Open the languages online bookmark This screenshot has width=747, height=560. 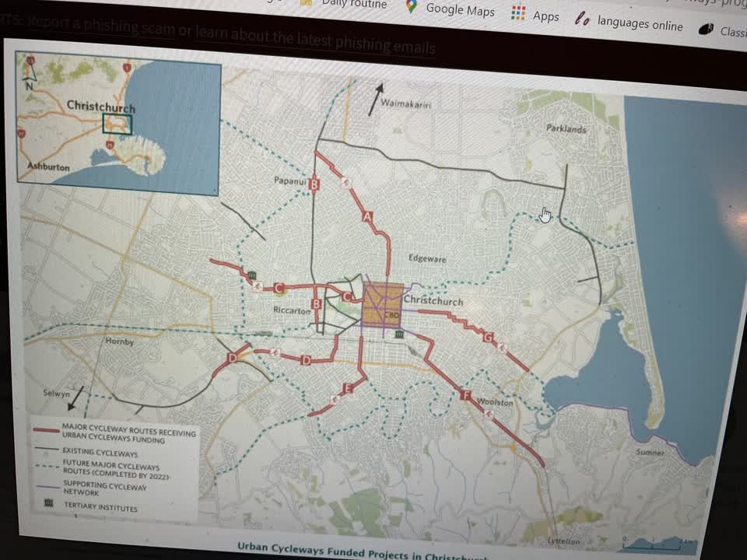point(629,22)
